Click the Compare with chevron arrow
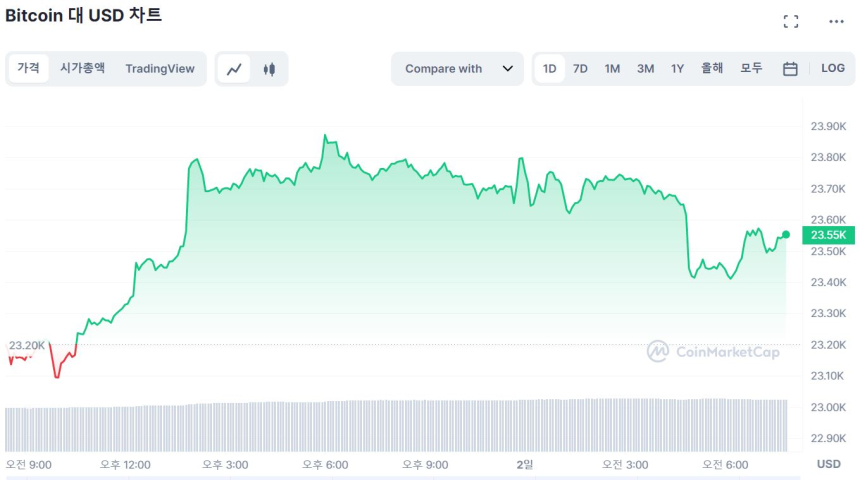 click(508, 69)
